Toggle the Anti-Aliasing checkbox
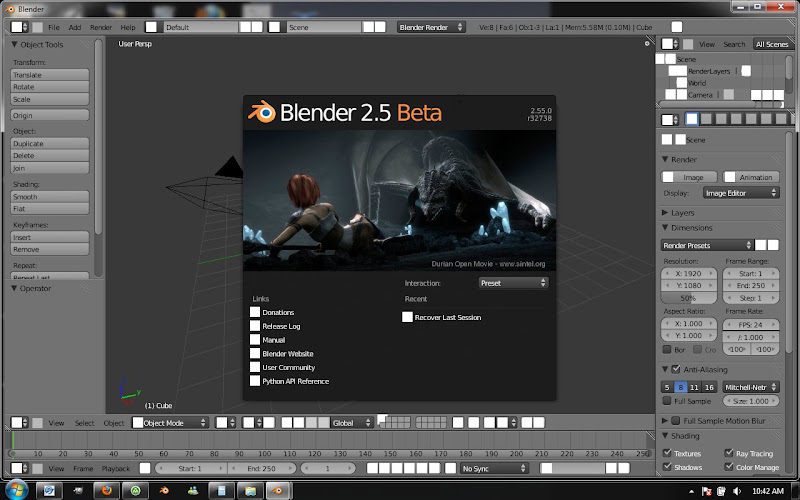Screen dimensions: 800x500 click(x=676, y=369)
